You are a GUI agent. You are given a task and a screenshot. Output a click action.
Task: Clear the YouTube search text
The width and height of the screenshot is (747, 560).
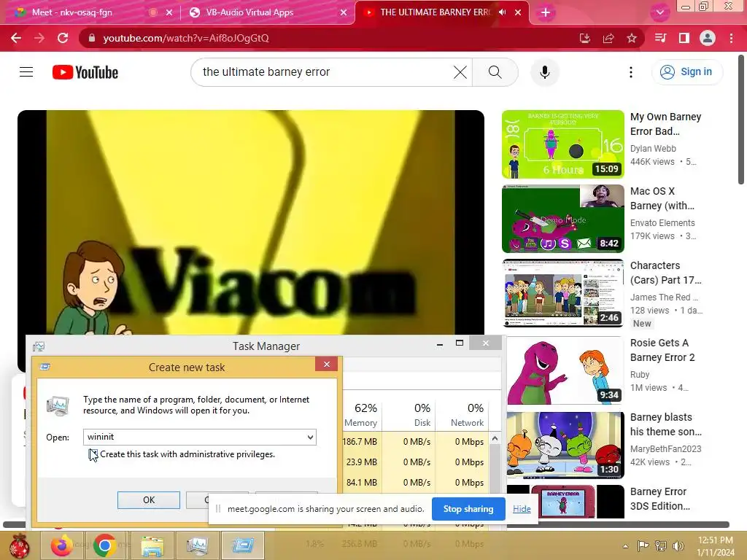460,72
